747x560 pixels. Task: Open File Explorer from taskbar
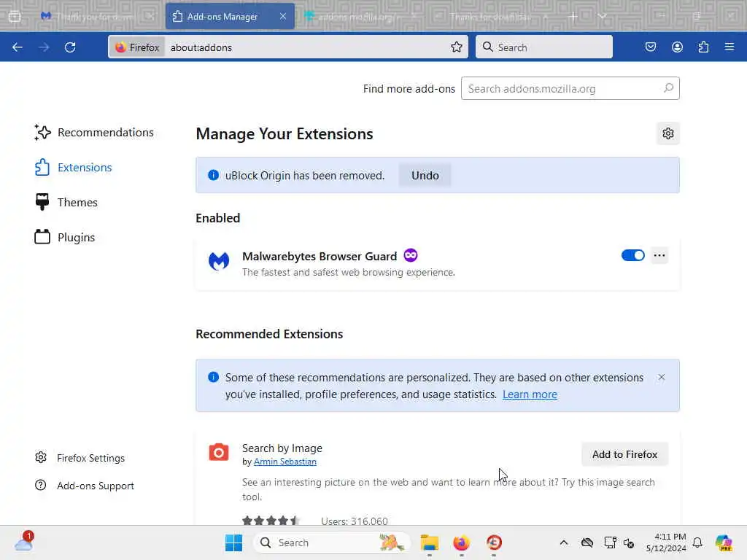click(x=429, y=542)
